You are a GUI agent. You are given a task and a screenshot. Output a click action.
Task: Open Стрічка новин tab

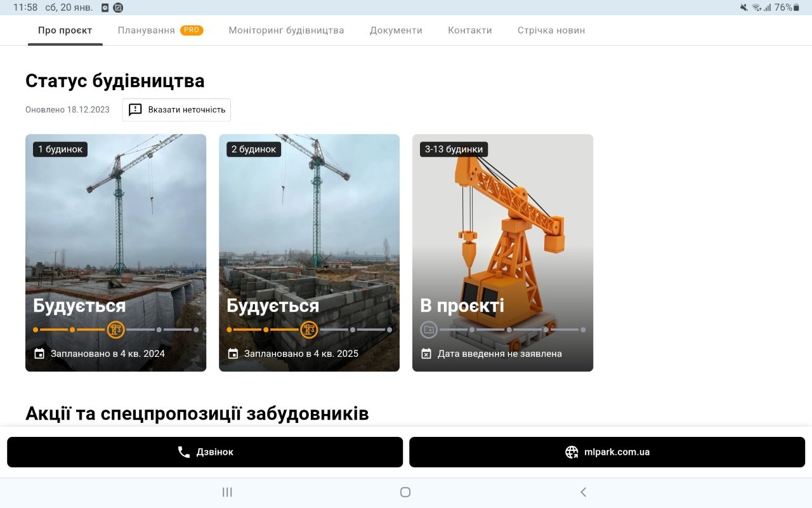pyautogui.click(x=551, y=30)
